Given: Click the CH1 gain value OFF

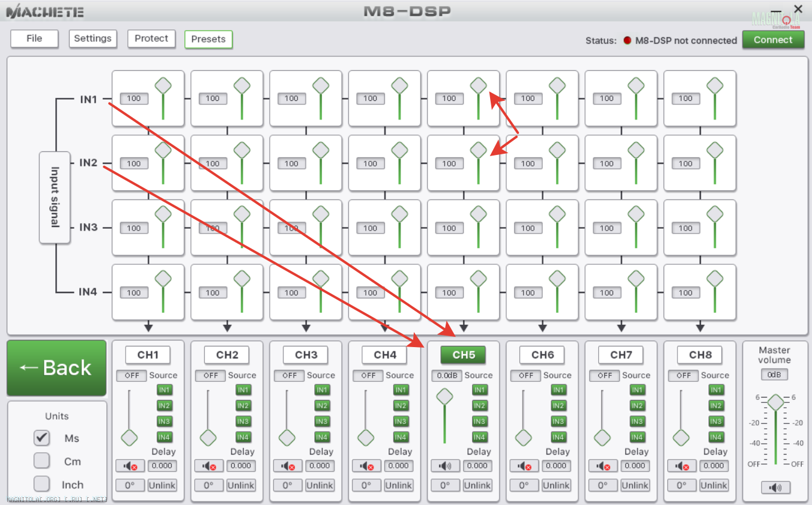Looking at the screenshot, I should (131, 376).
